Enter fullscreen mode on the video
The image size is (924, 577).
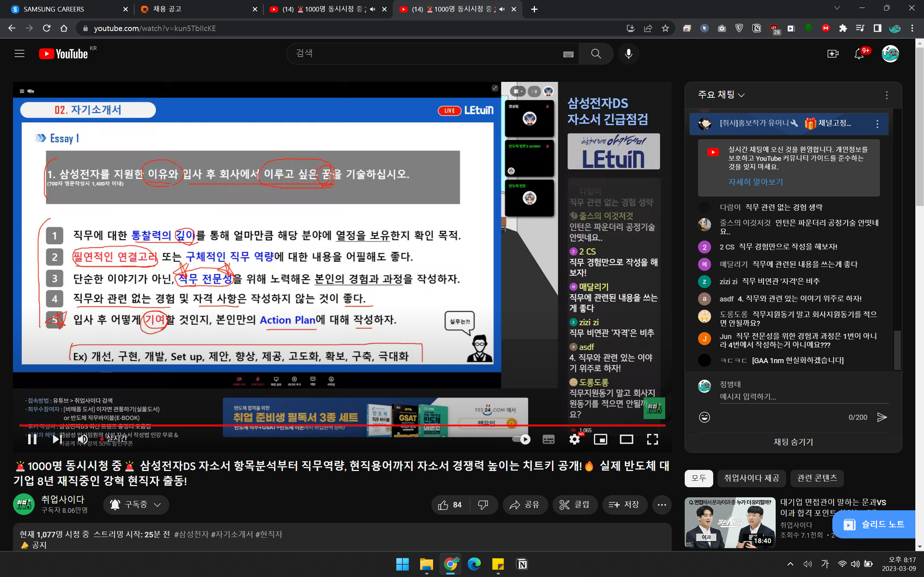pyautogui.click(x=652, y=440)
